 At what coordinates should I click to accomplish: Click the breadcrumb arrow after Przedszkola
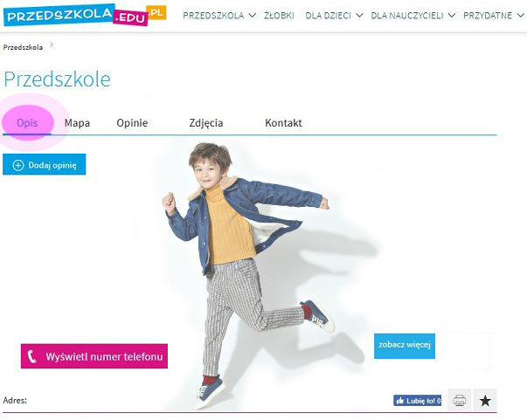point(52,45)
